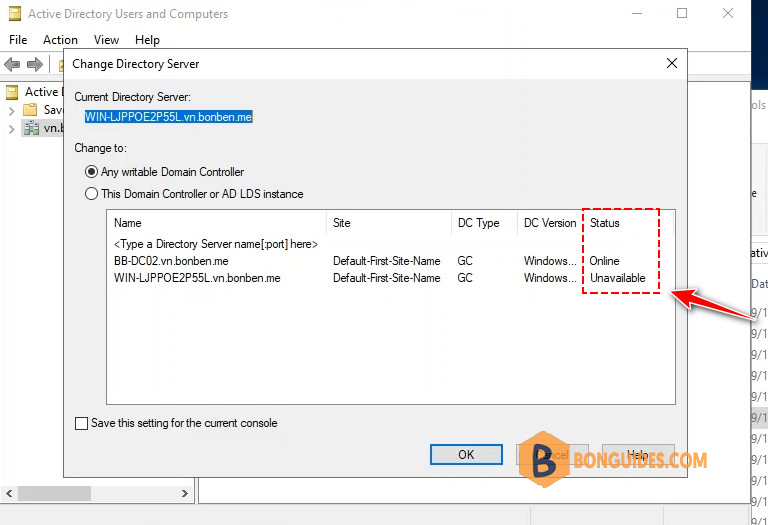Click the Unavailable status cell
The width and height of the screenshot is (768, 525).
tap(618, 278)
